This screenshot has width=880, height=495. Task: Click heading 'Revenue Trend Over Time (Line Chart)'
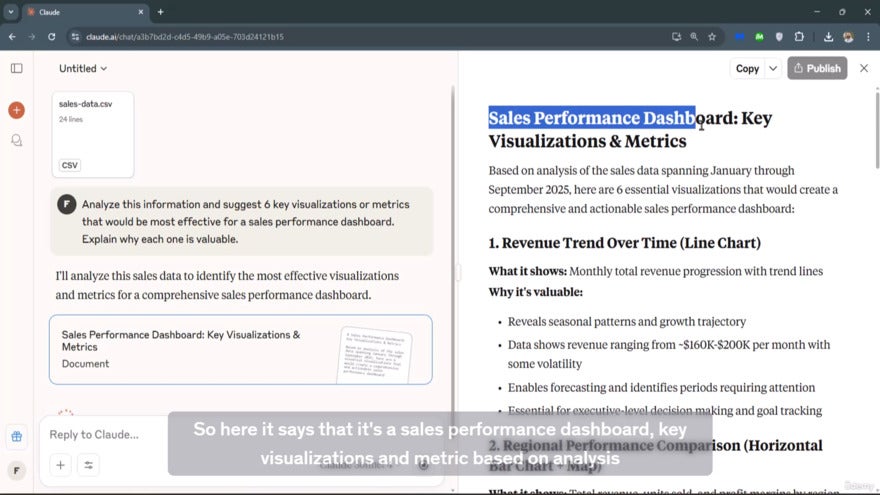click(x=631, y=243)
